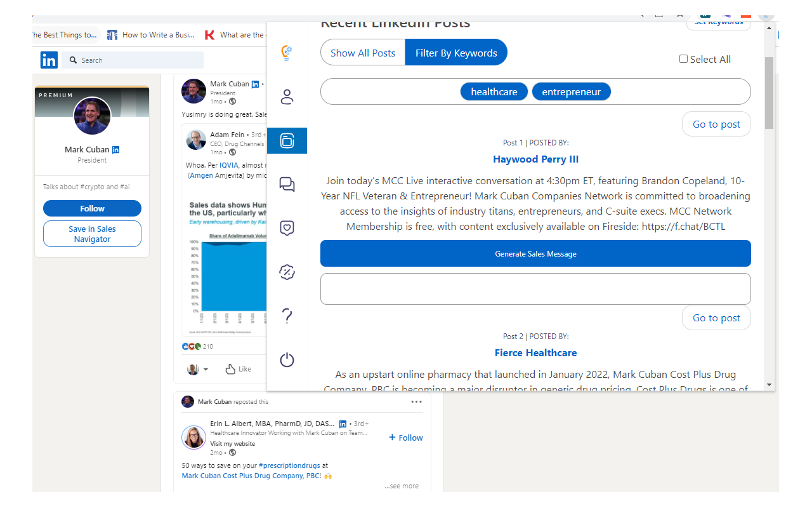Enable the Select All checkbox
This screenshot has height=508, width=812.
(x=683, y=58)
